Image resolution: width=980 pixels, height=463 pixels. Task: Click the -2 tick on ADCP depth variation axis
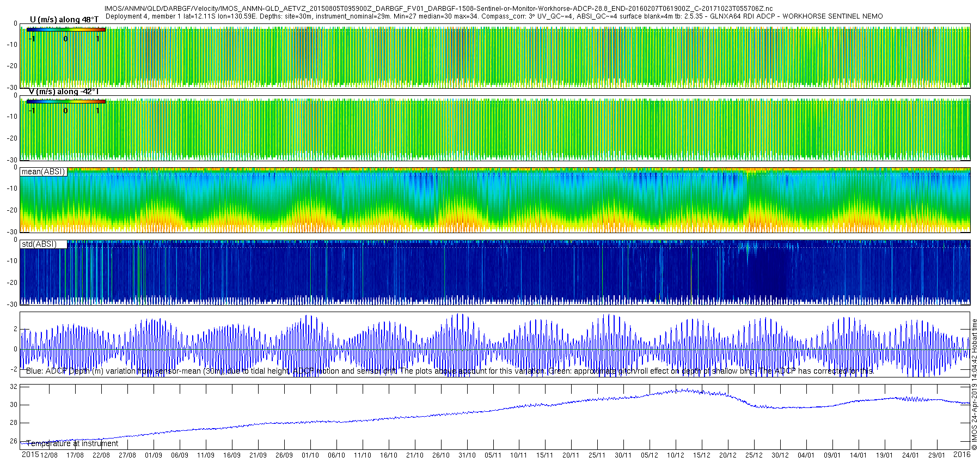[14, 369]
